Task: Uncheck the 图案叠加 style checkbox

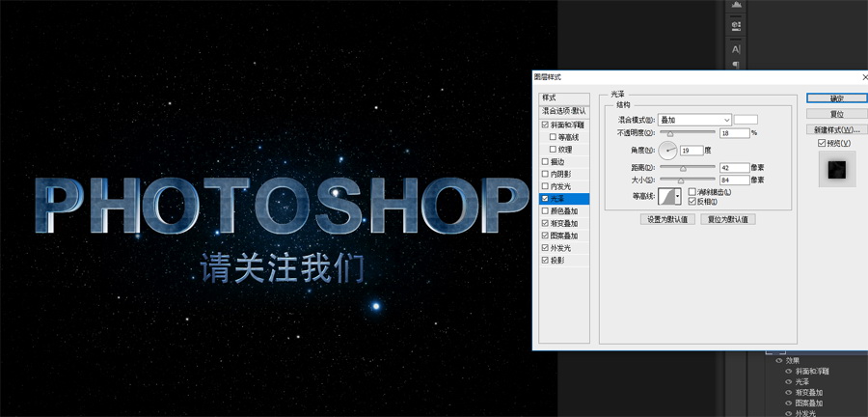Action: 545,236
